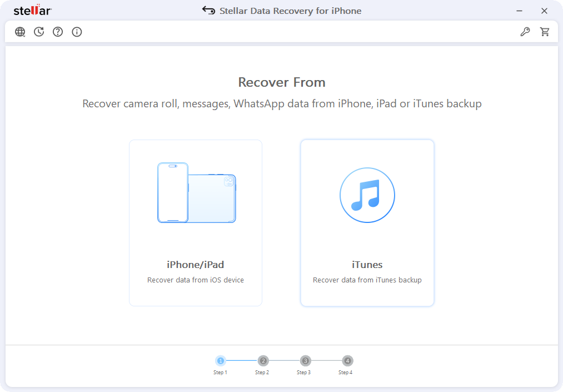View software info with the info icon

point(77,32)
